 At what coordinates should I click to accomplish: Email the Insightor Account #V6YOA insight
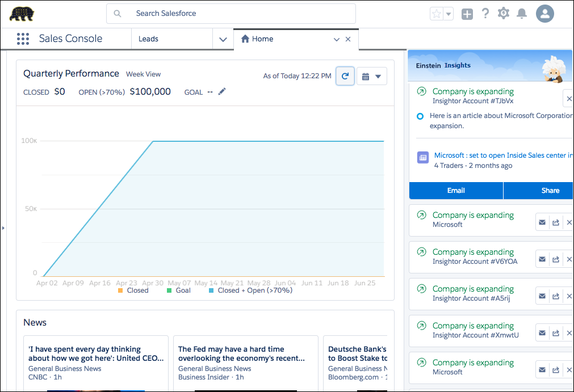[x=542, y=259]
